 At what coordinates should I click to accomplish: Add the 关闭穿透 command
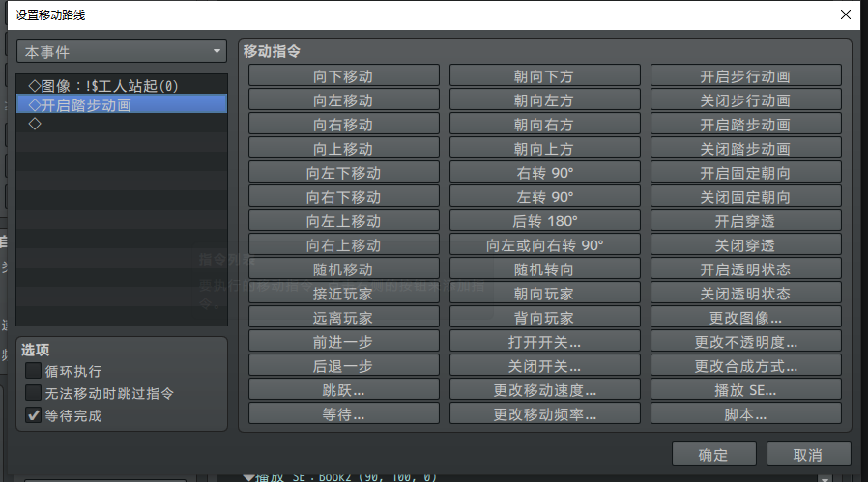pyautogui.click(x=745, y=245)
